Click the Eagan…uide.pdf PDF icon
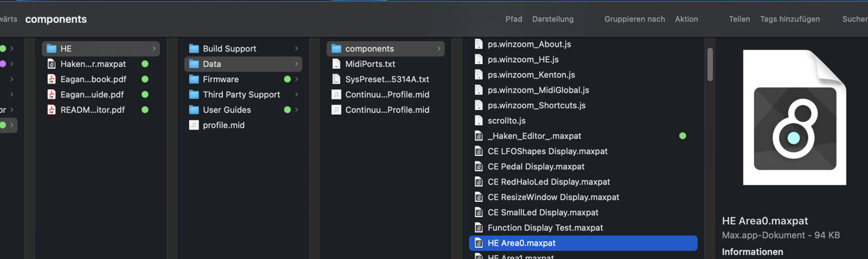 (x=51, y=95)
